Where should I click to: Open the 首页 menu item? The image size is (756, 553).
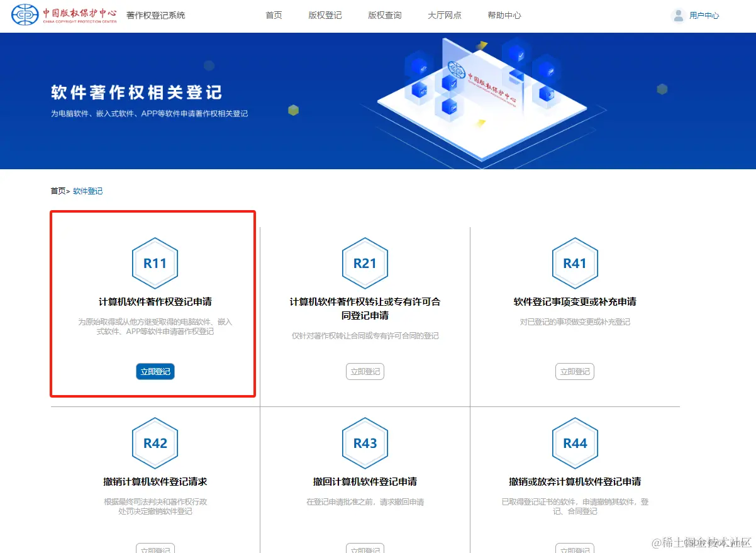pos(273,16)
